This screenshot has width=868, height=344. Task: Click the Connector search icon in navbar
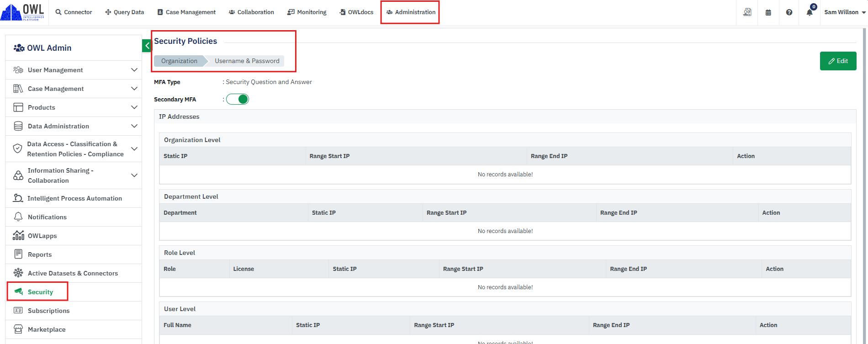pyautogui.click(x=58, y=12)
